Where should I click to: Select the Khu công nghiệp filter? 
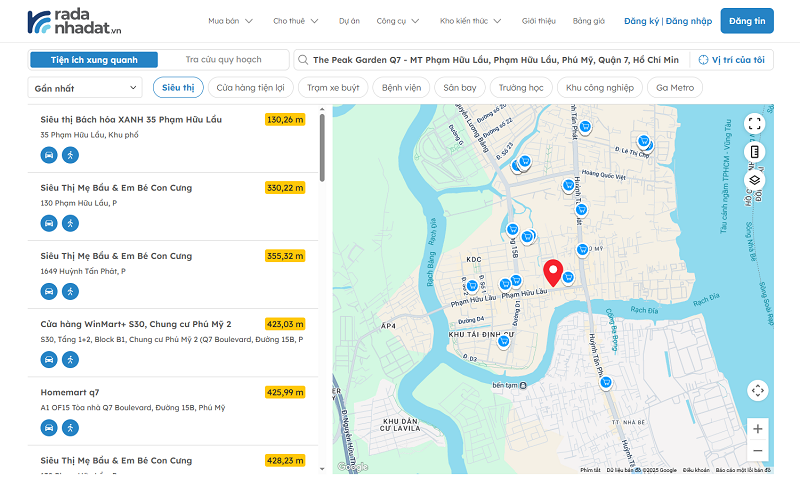pos(599,88)
